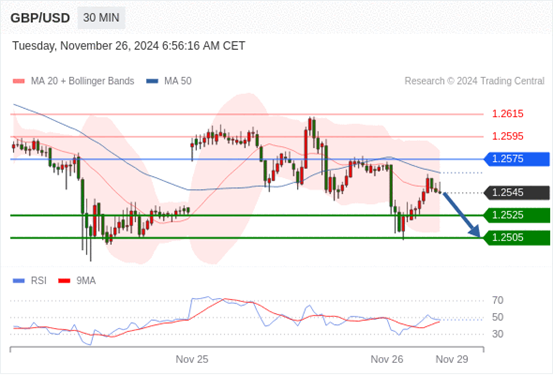The height and width of the screenshot is (375, 553).
Task: Click the Nov 29 date axis label
Action: [x=452, y=360]
